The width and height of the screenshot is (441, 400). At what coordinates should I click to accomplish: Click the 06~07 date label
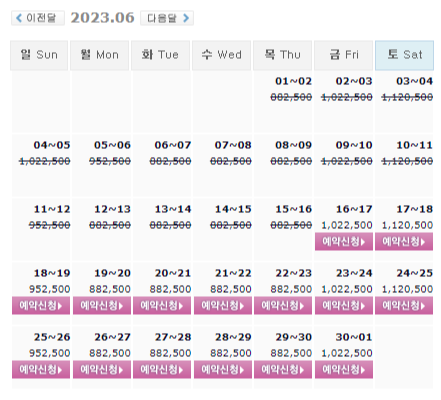[173, 145]
